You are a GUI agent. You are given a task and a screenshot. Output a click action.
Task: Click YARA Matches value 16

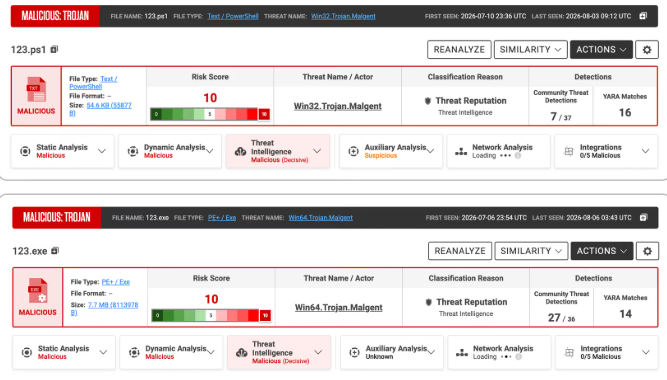[625, 113]
